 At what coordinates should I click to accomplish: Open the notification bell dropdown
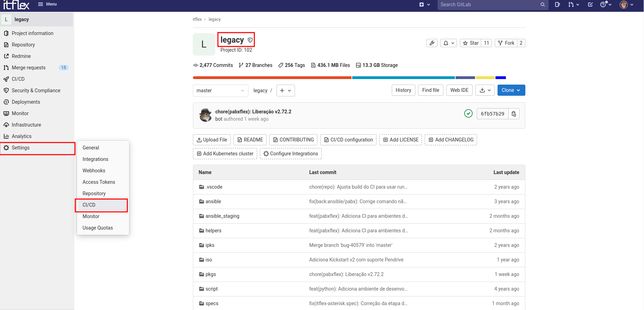tap(449, 43)
